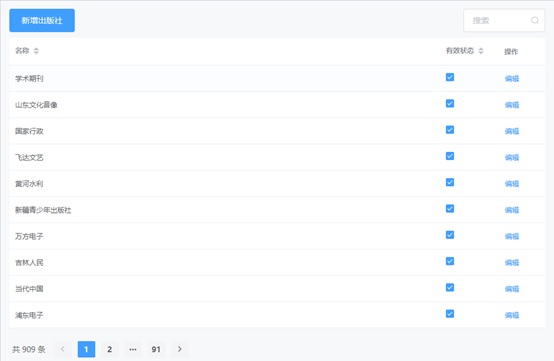Click the search magnifier icon
This screenshot has width=554, height=361.
pos(535,20)
